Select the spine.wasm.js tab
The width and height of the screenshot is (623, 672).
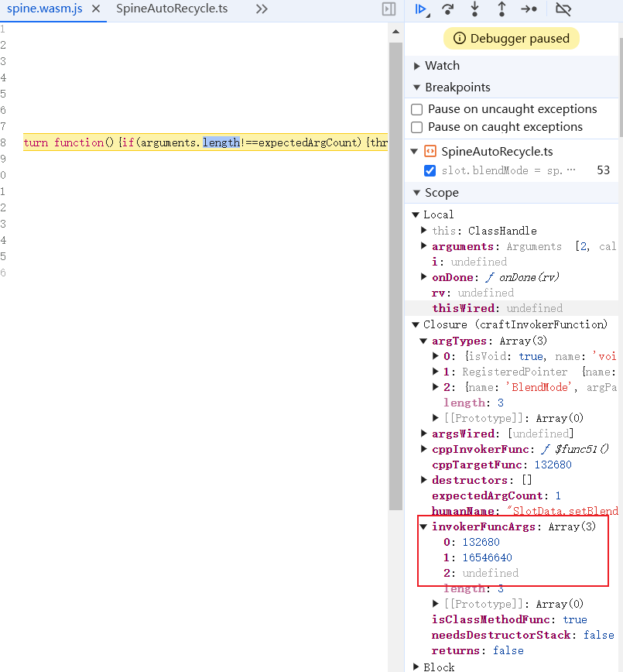pyautogui.click(x=46, y=11)
